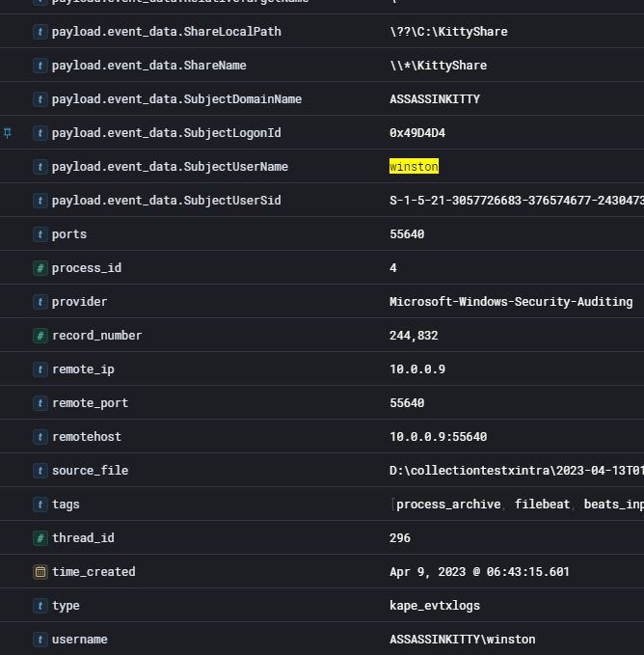Screen dimensions: 644x655
Task: Click the text type icon for remote_ip
Action: [x=40, y=369]
